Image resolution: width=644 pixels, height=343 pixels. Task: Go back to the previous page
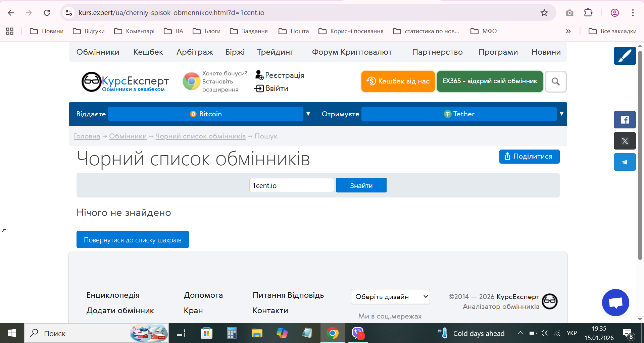coord(11,13)
